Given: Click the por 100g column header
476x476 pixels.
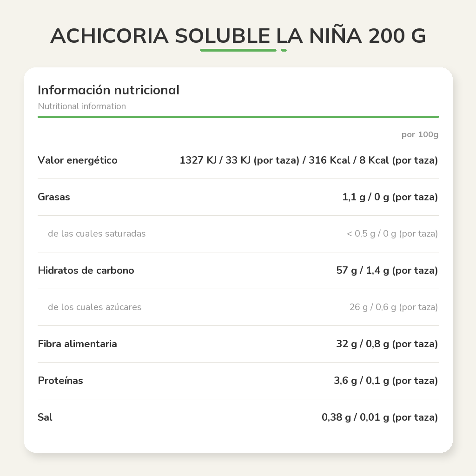Looking at the screenshot, I should coord(420,134).
